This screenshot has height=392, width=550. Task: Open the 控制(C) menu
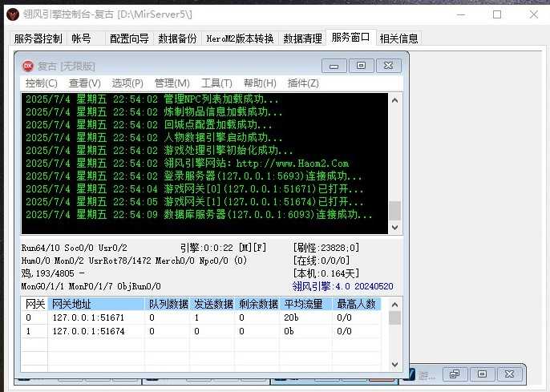click(41, 83)
